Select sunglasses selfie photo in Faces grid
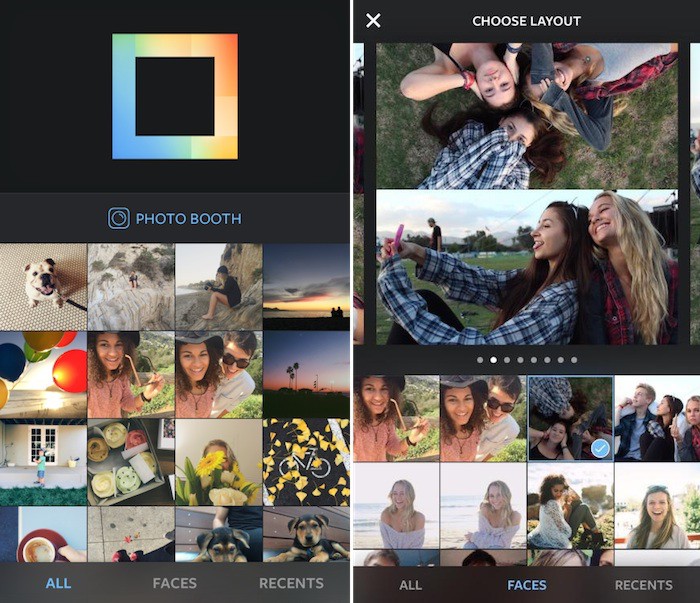This screenshot has height=603, width=700. (x=483, y=418)
